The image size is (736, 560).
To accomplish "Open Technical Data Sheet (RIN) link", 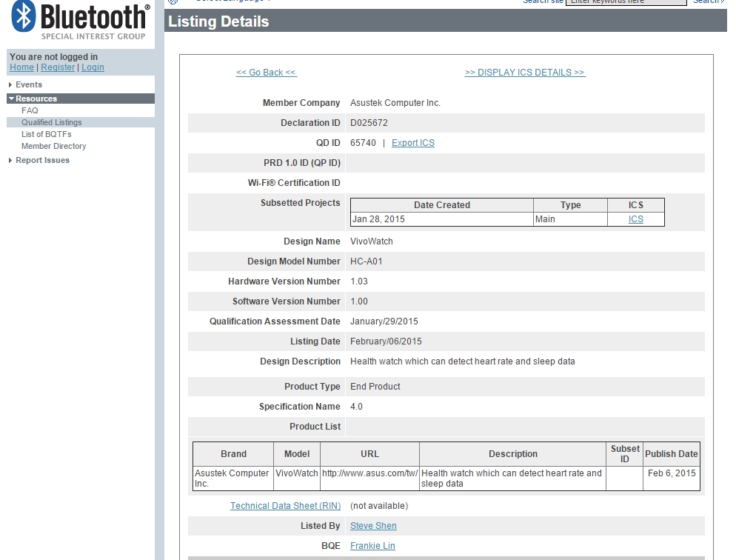I will (x=285, y=506).
